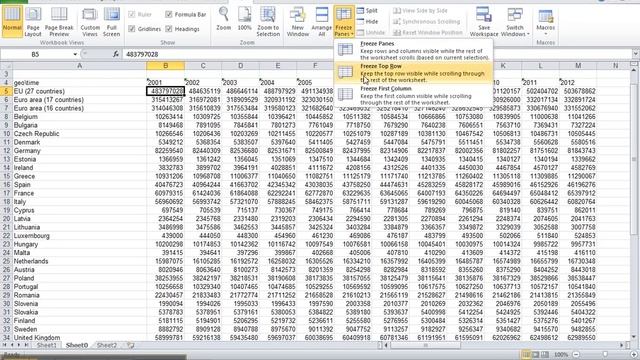Screen dimensions: 640x360
Task: Select column C header
Action: pos(203,66)
